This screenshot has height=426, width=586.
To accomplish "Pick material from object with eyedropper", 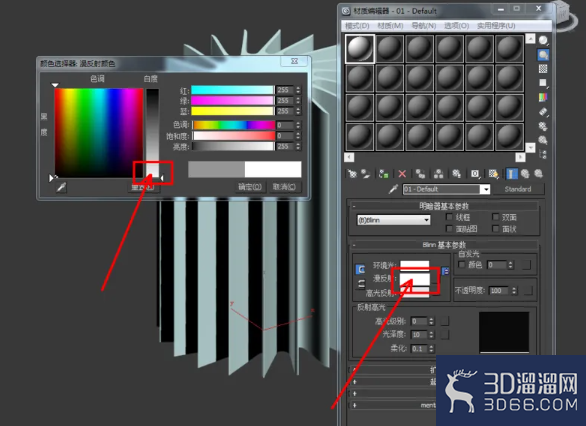I will (x=393, y=189).
